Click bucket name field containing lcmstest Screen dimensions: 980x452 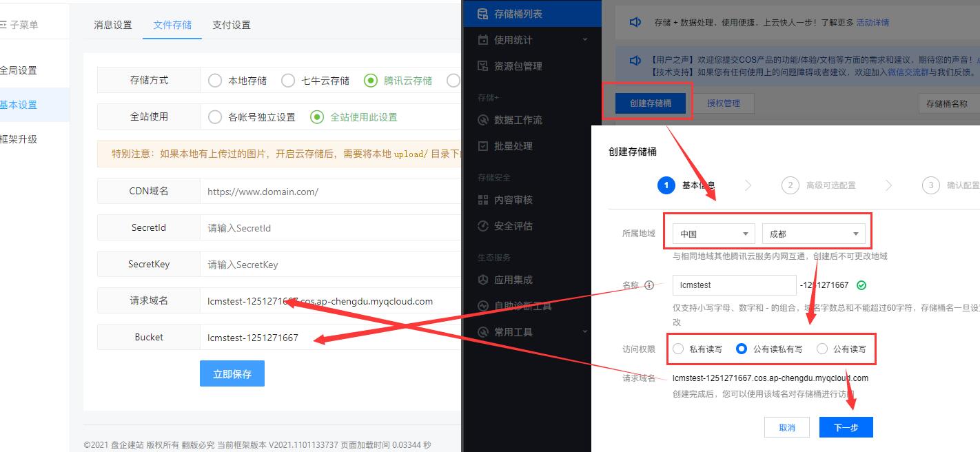pos(735,285)
